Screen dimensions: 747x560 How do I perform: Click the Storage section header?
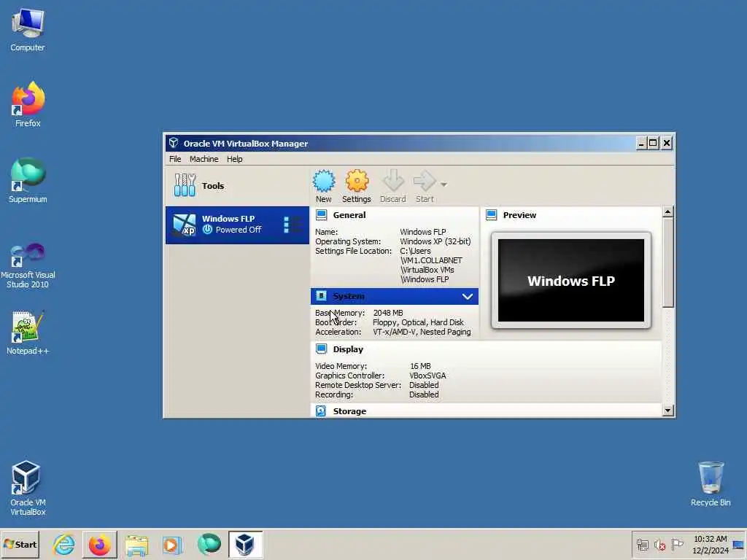349,411
